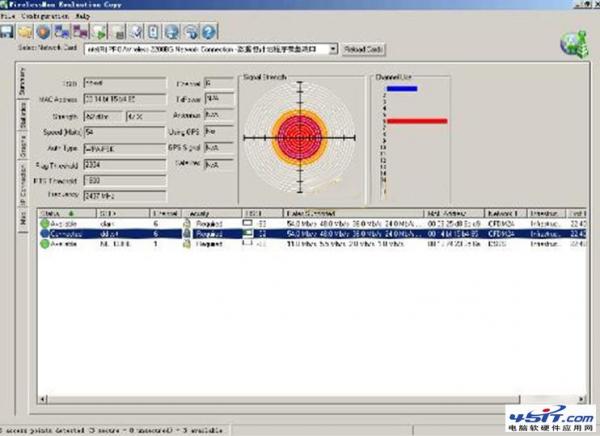Switch to the Graphs vertical tab
600x436 pixels.
(23, 146)
